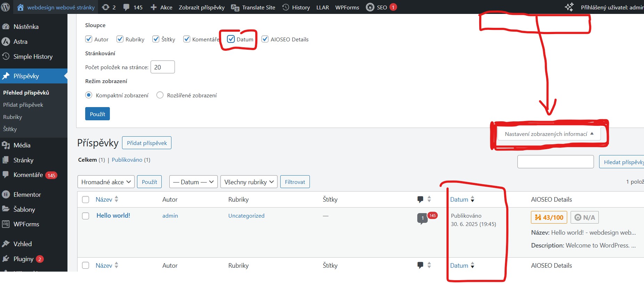Open Pluginy menu in the sidebar
Screen dimensions: 644x283
click(x=23, y=259)
